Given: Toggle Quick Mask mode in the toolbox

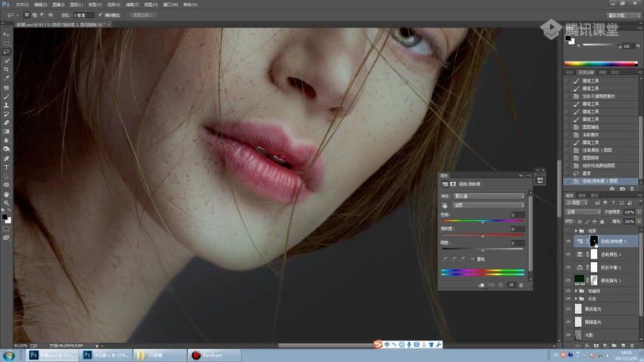Looking at the screenshot, I should (6, 229).
